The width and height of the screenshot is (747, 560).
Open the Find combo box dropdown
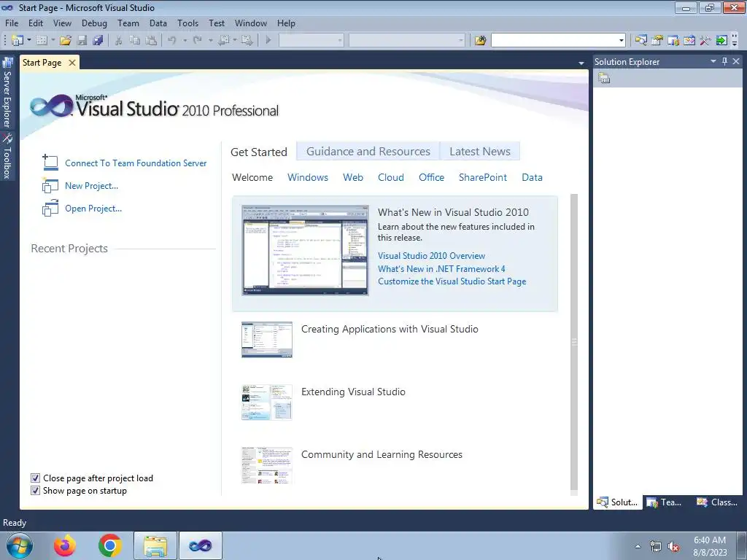click(x=622, y=41)
